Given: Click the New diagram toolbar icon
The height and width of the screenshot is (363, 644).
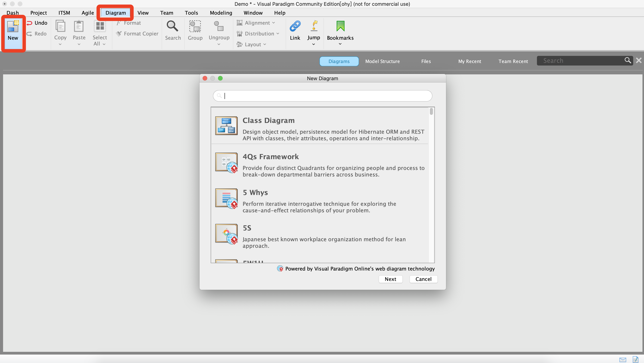Looking at the screenshot, I should pyautogui.click(x=13, y=26).
